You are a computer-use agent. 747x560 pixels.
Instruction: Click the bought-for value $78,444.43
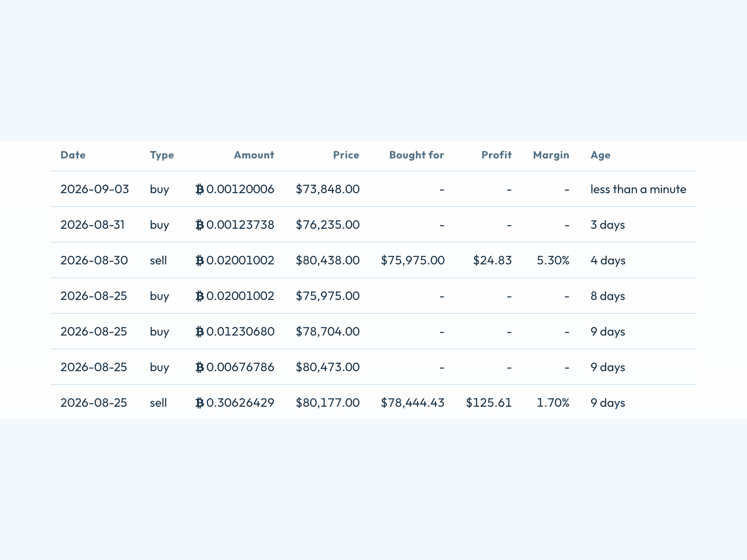(413, 403)
